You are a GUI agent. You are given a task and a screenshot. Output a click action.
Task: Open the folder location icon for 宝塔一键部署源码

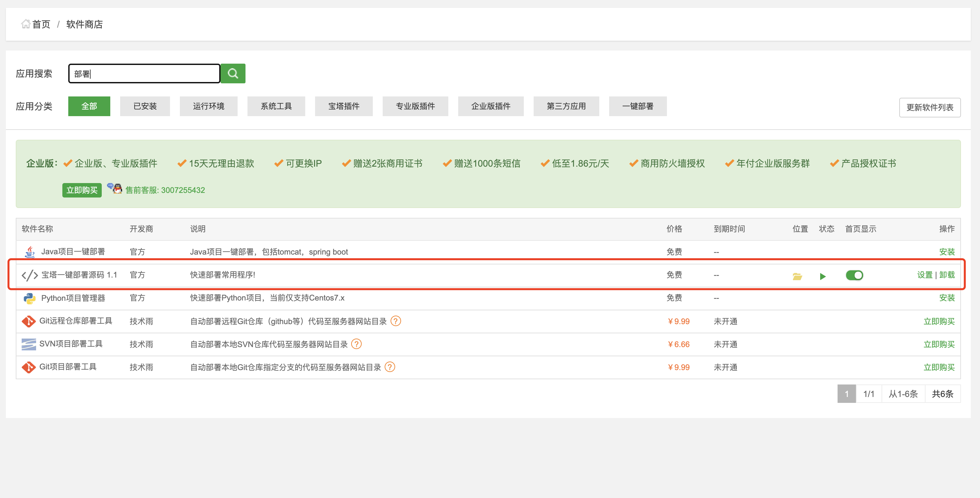798,276
